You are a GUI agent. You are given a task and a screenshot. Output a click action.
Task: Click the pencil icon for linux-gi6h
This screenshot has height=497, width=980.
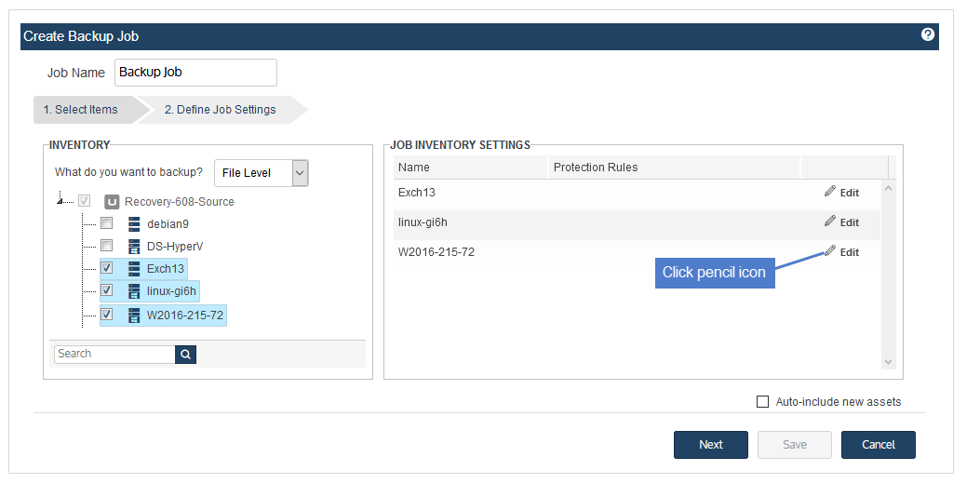click(x=829, y=221)
